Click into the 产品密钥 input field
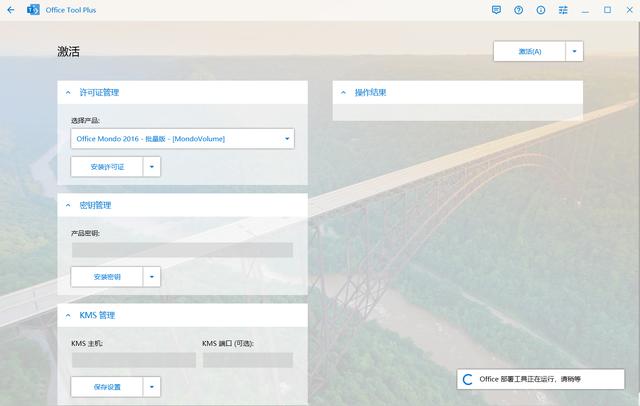This screenshot has height=406, width=640. (x=182, y=250)
